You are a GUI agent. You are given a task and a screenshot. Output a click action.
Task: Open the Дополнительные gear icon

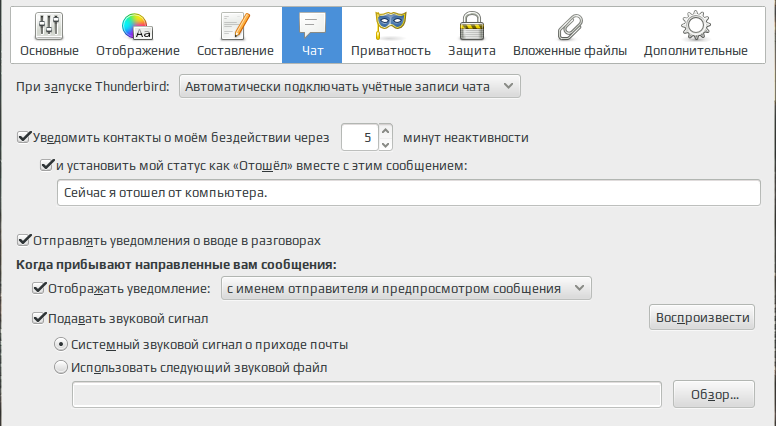pyautogui.click(x=695, y=25)
